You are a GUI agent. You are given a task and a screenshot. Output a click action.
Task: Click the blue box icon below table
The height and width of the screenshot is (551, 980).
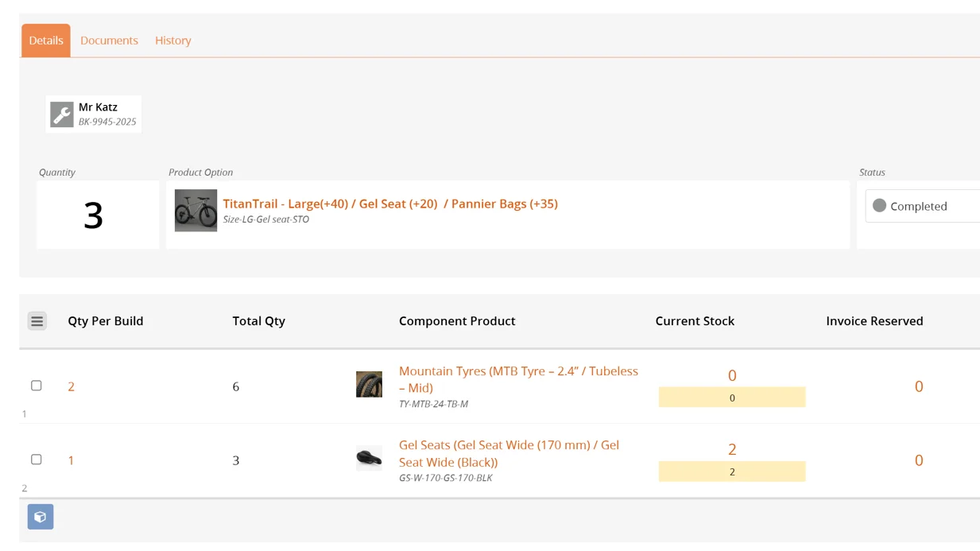pos(41,517)
